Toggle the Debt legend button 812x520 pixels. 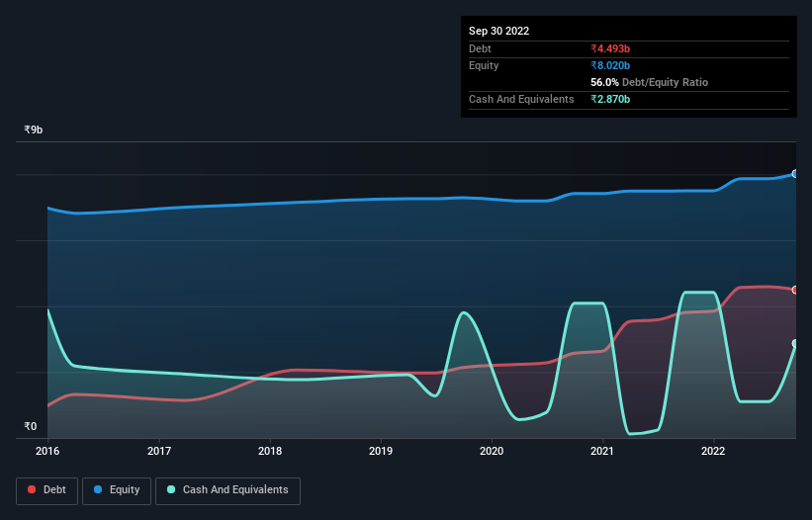[x=47, y=490]
